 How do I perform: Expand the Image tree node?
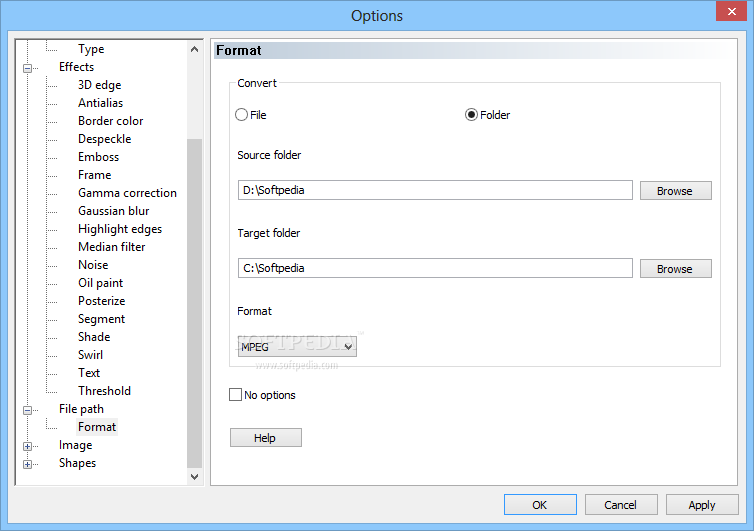[27, 446]
